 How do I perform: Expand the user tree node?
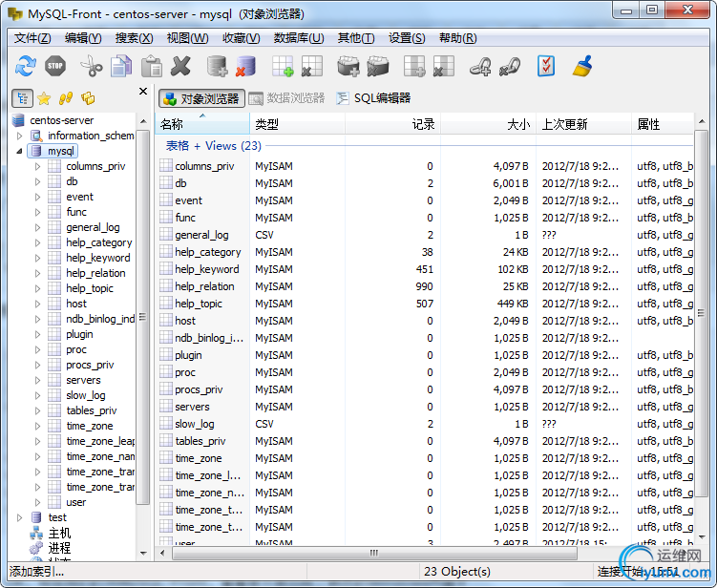coord(38,502)
